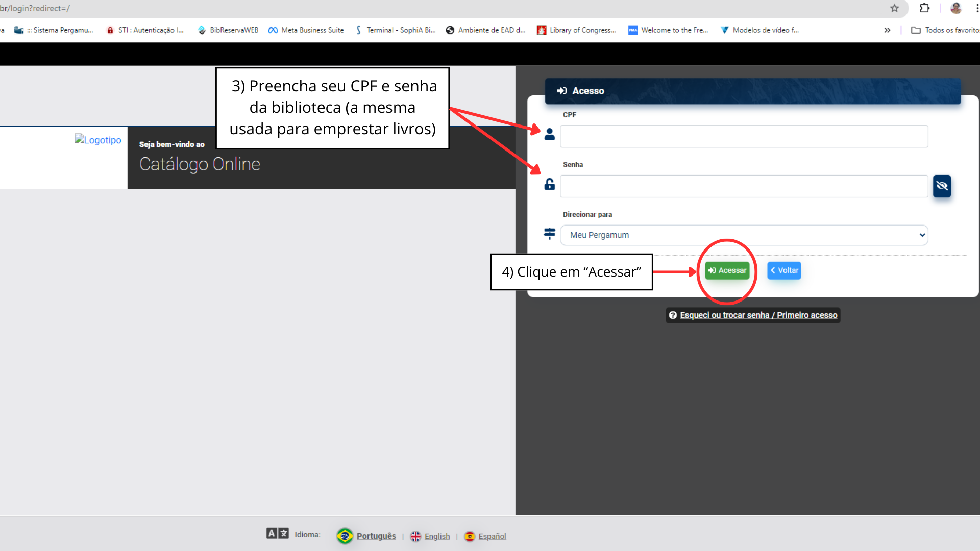Click the blue Voltar button
980x551 pixels.
[784, 270]
